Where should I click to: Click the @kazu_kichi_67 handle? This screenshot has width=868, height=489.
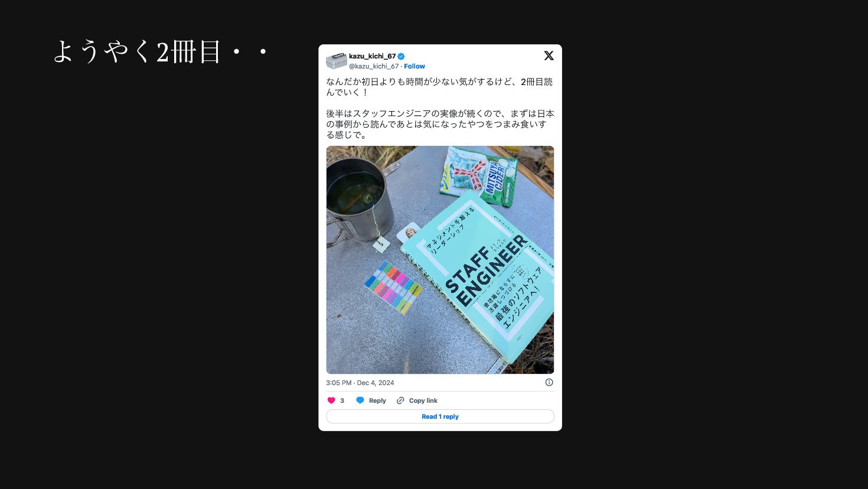[374, 66]
